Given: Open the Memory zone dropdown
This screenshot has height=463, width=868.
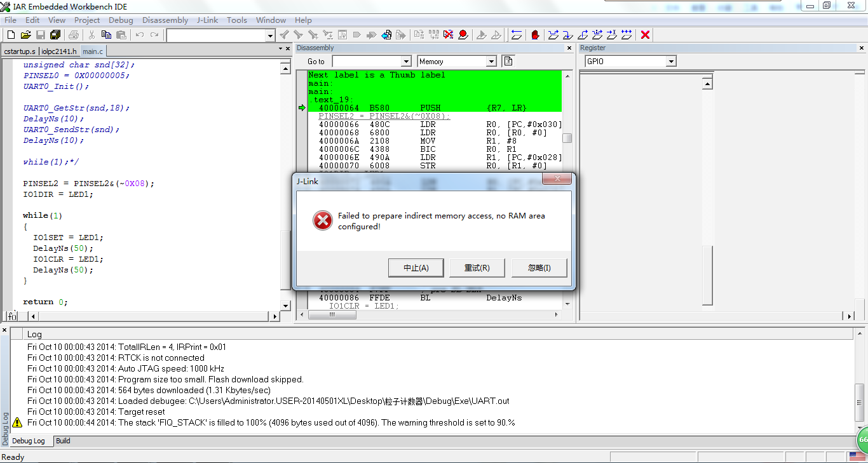Looking at the screenshot, I should tap(491, 62).
